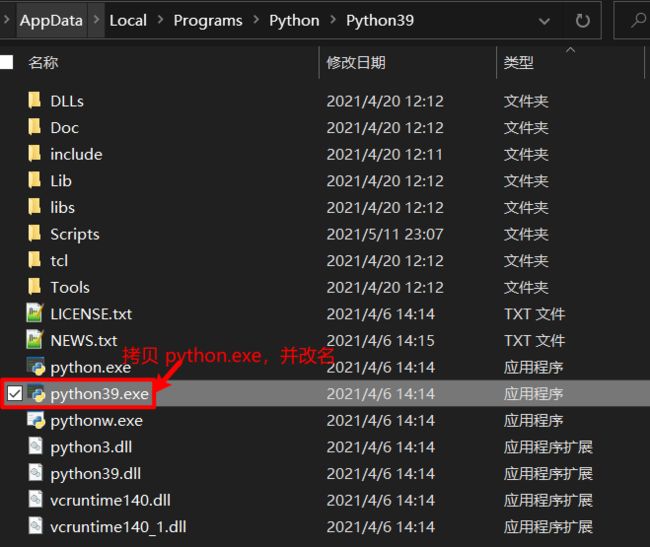Select the python.exe file name
Viewport: 650px width, 547px height.
point(91,368)
